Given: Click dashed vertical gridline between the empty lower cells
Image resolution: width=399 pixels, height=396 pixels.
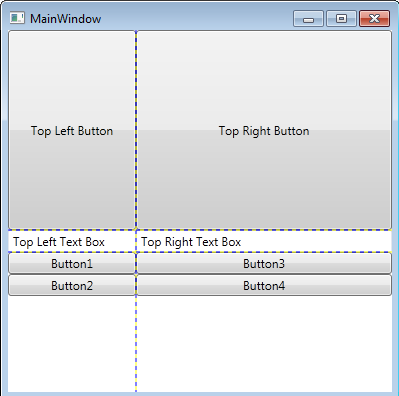Looking at the screenshot, I should pyautogui.click(x=136, y=344).
